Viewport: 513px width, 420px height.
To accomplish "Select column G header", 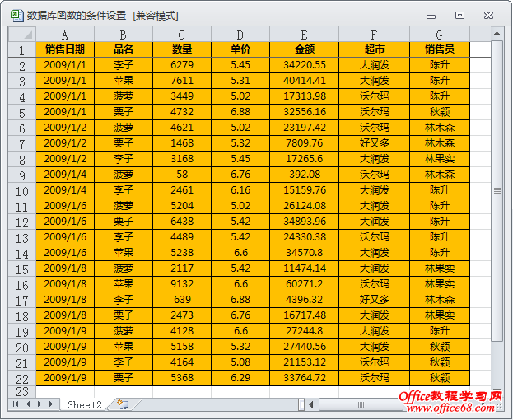I will coord(440,35).
